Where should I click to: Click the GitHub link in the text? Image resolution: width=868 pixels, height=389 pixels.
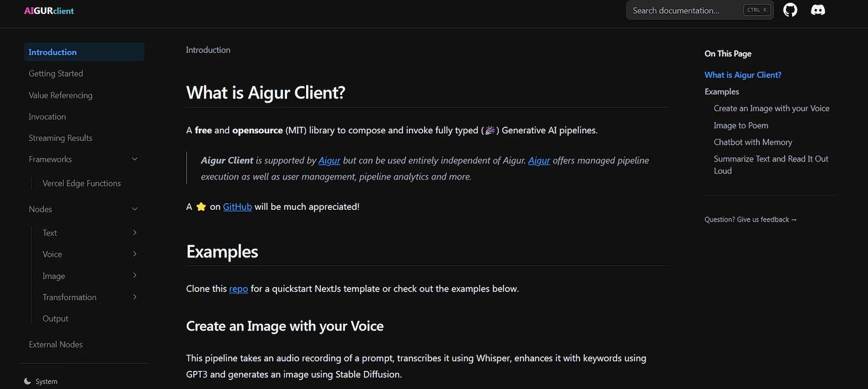tap(237, 207)
